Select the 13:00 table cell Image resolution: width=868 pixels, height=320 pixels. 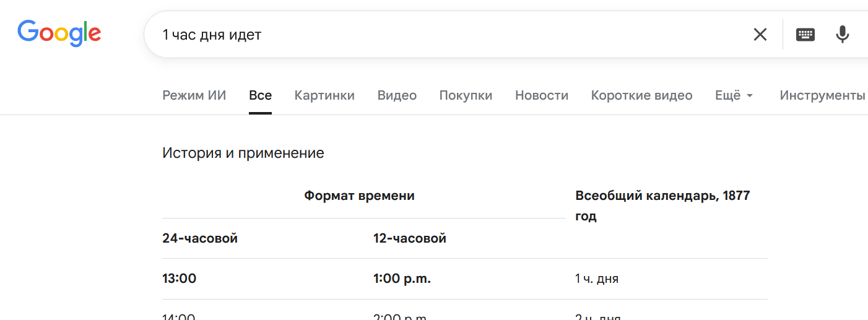(180, 279)
